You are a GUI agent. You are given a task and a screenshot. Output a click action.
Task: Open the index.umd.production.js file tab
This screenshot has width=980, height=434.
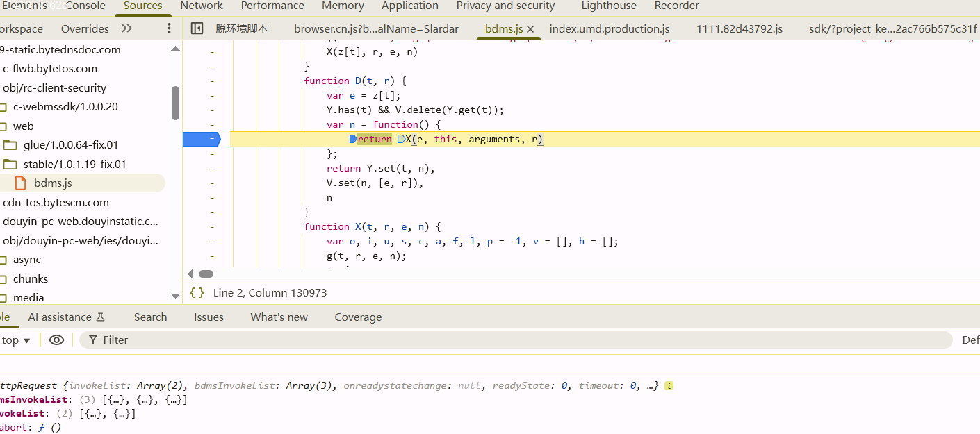coord(609,29)
